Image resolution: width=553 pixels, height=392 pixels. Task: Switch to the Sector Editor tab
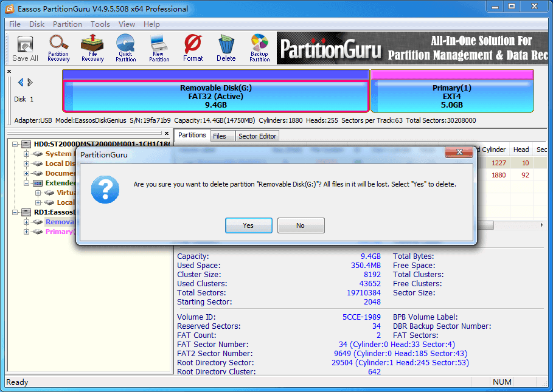[257, 136]
